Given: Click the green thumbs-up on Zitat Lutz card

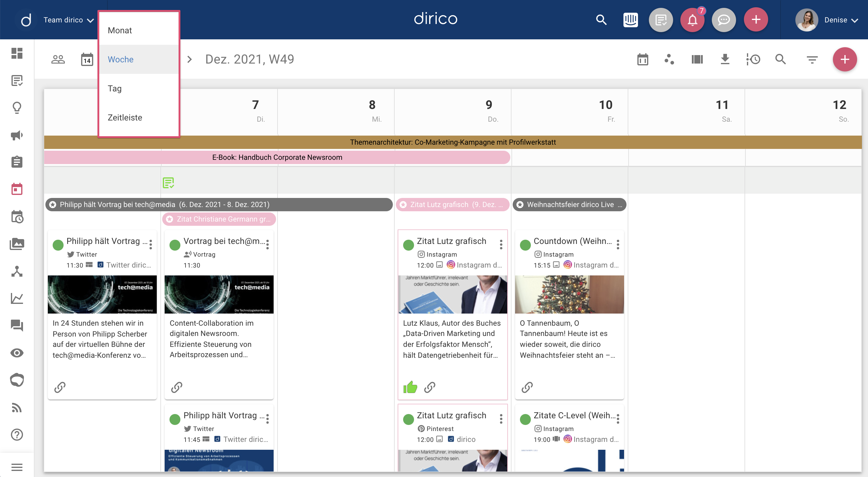Looking at the screenshot, I should click(x=410, y=387).
